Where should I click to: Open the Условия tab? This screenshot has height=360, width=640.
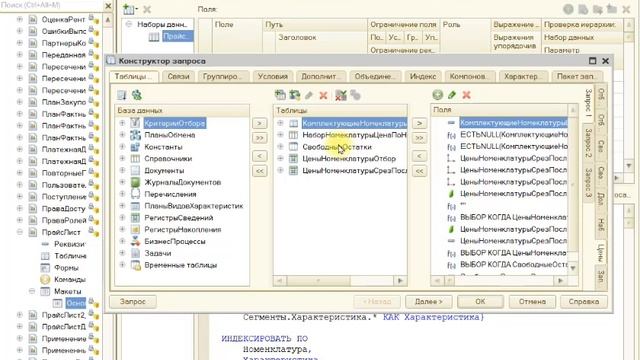273,76
